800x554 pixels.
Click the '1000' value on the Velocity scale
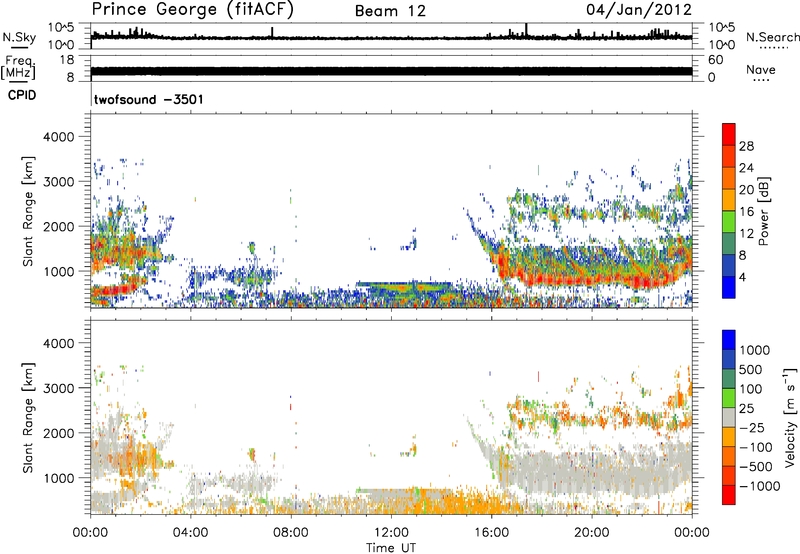[754, 350]
